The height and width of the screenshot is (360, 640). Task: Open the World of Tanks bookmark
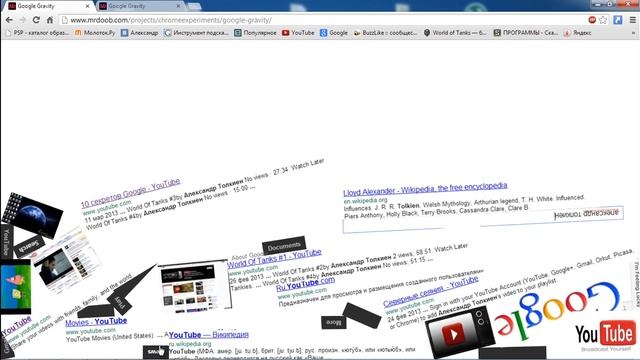(455, 33)
